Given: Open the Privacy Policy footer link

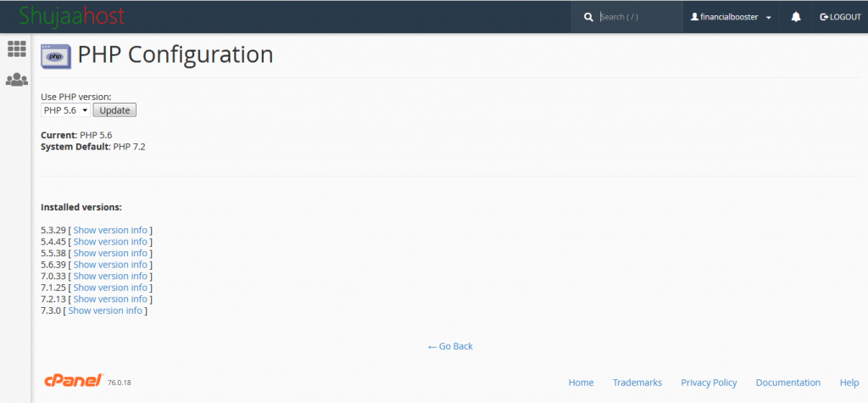Looking at the screenshot, I should click(709, 383).
